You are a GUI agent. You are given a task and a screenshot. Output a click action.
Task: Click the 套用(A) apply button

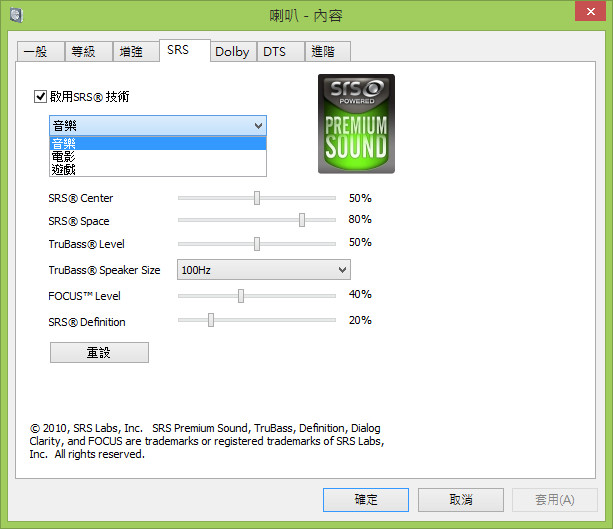point(555,500)
